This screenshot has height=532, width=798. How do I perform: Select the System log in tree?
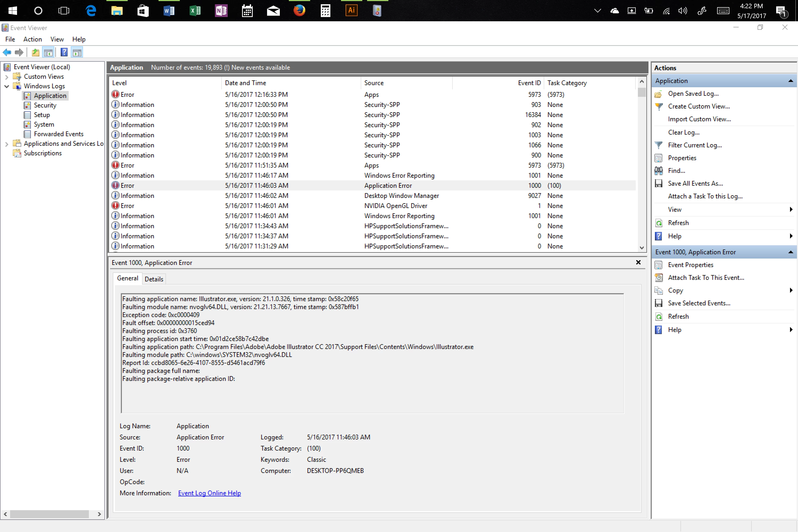pyautogui.click(x=44, y=124)
